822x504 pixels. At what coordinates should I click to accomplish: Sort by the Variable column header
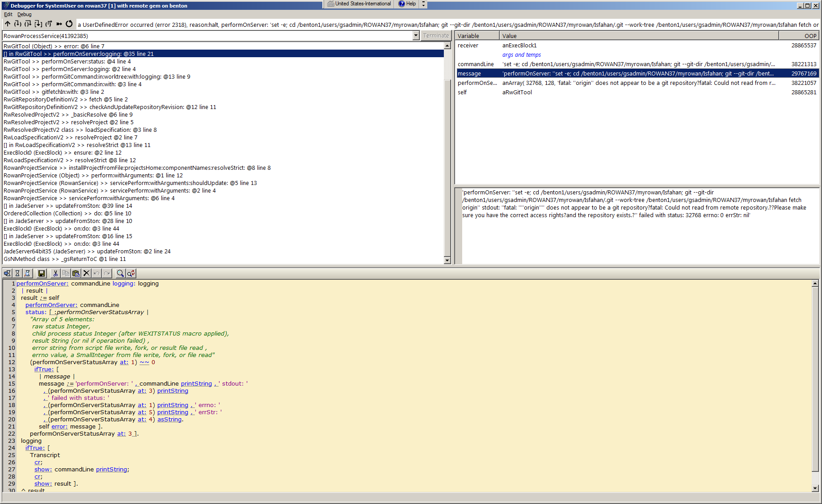(476, 36)
